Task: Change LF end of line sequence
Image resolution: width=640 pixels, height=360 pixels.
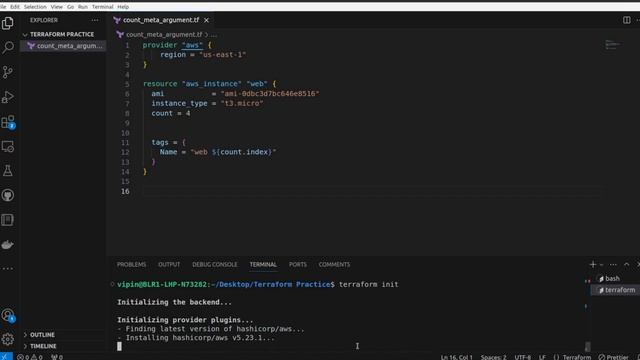Action: (x=542, y=357)
